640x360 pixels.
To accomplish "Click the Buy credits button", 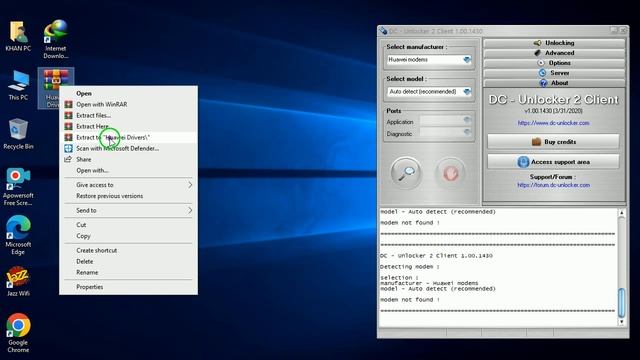I will tap(553, 142).
